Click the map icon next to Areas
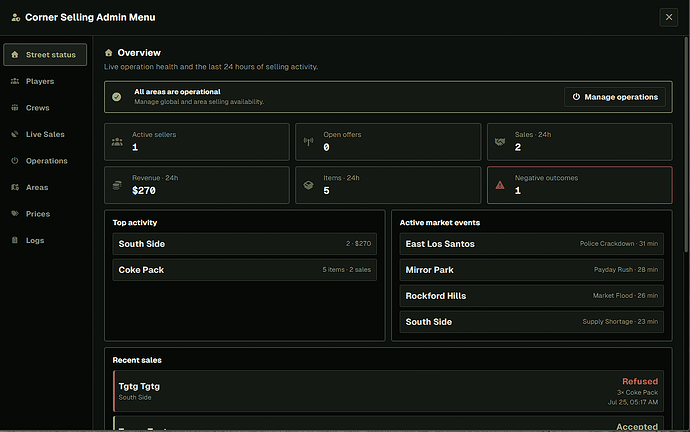The height and width of the screenshot is (432, 690). [x=15, y=187]
